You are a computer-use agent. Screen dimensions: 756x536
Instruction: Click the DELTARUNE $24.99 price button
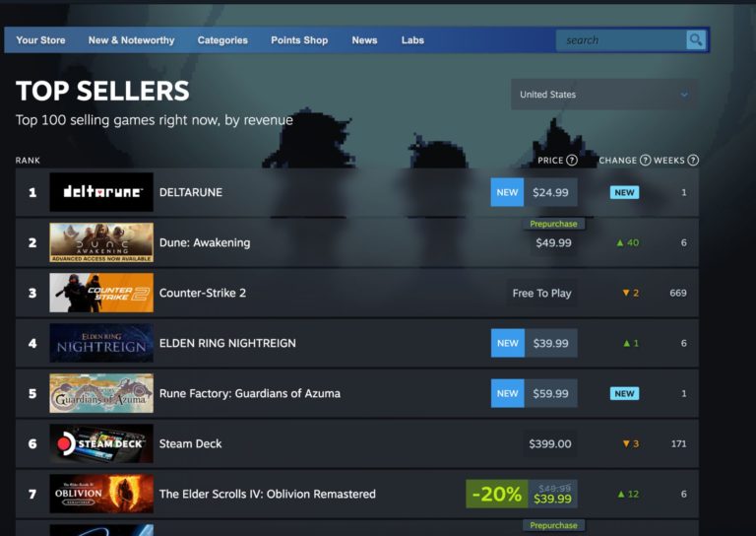pos(550,192)
